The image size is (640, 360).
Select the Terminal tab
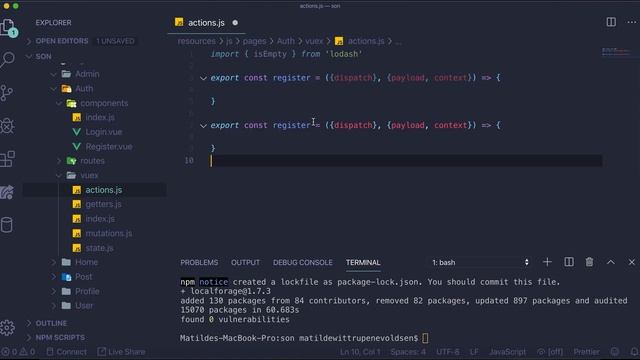tap(363, 262)
